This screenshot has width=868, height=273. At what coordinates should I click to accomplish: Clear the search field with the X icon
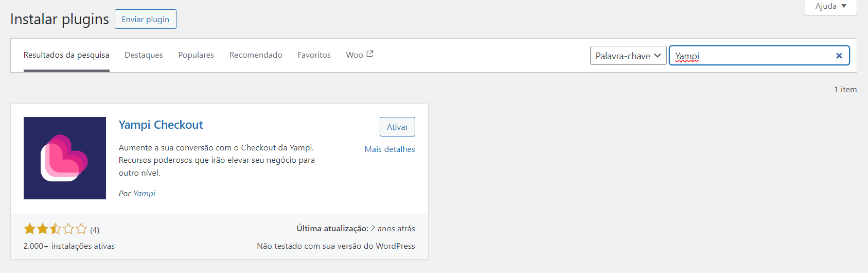pyautogui.click(x=839, y=56)
